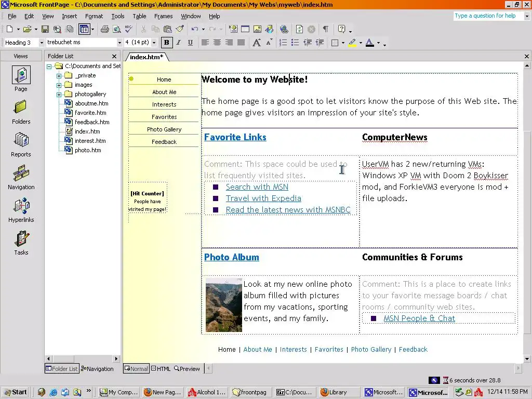
Task: Open Reports view in the Views bar
Action: click(21, 145)
